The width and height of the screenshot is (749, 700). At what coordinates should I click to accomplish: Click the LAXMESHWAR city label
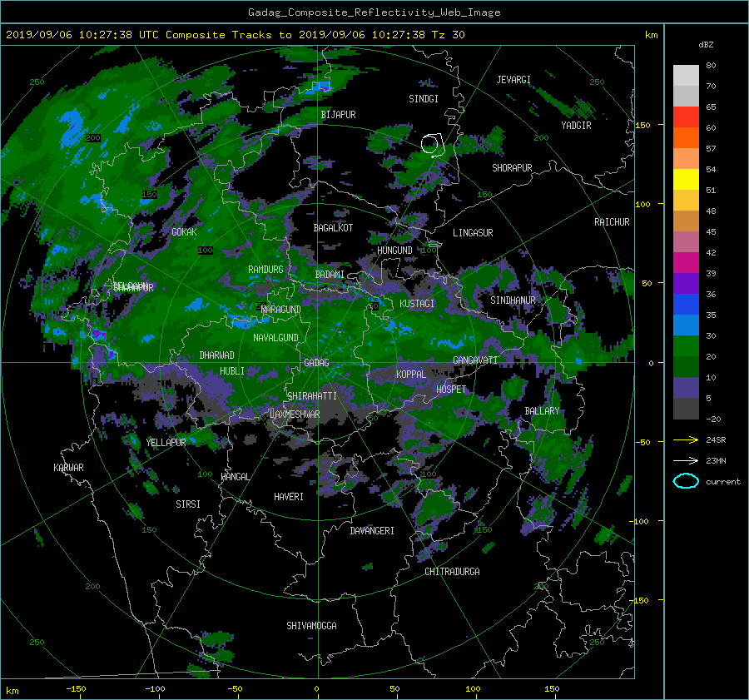point(295,415)
